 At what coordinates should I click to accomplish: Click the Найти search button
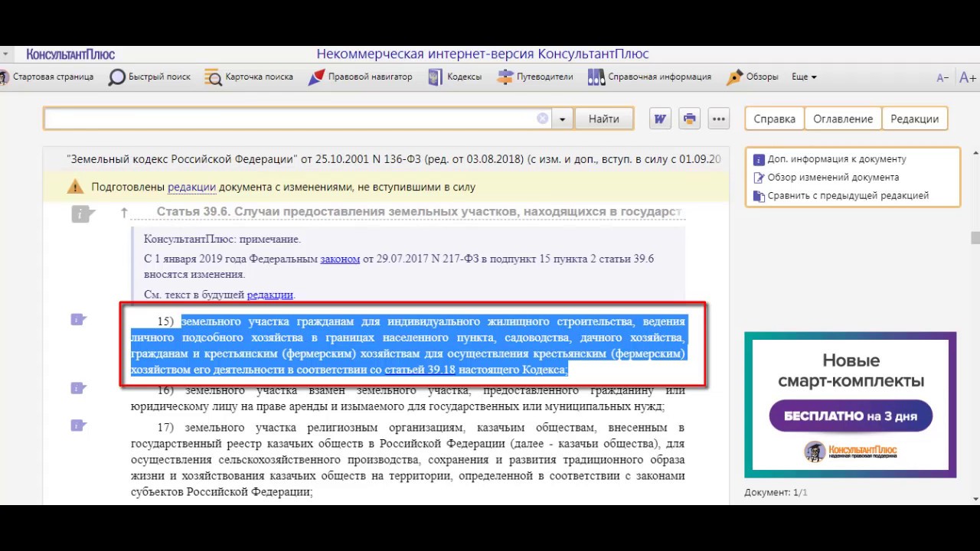(604, 119)
